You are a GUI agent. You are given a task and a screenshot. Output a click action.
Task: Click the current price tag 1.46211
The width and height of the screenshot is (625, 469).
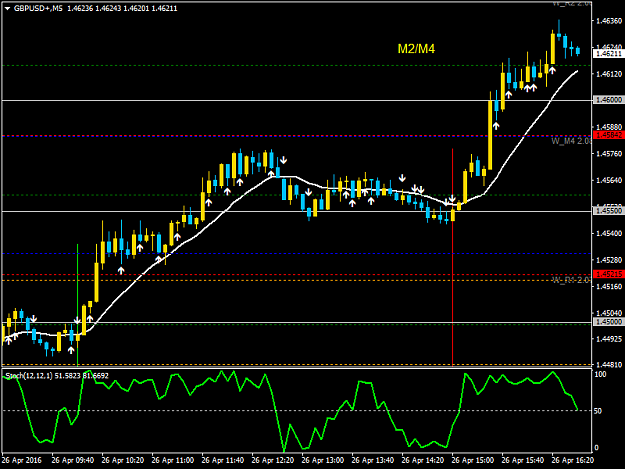[x=609, y=53]
